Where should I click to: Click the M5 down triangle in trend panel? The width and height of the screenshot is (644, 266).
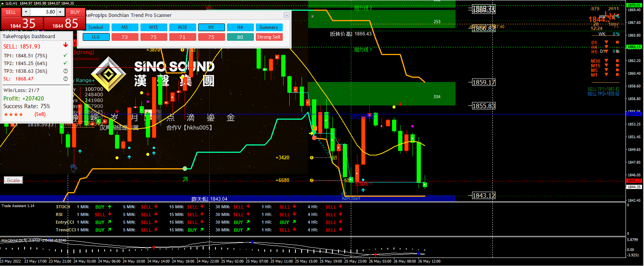pos(607,70)
